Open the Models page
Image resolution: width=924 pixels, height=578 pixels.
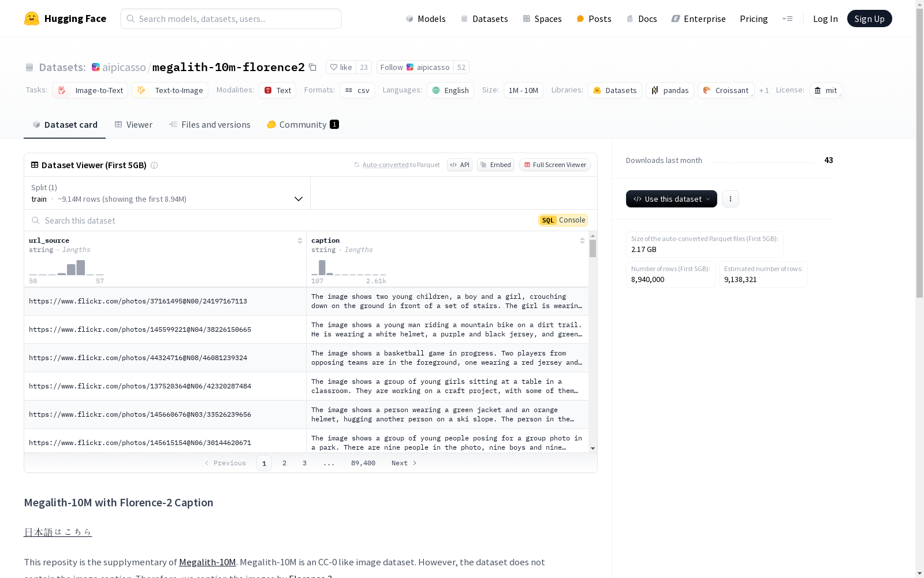pos(426,18)
